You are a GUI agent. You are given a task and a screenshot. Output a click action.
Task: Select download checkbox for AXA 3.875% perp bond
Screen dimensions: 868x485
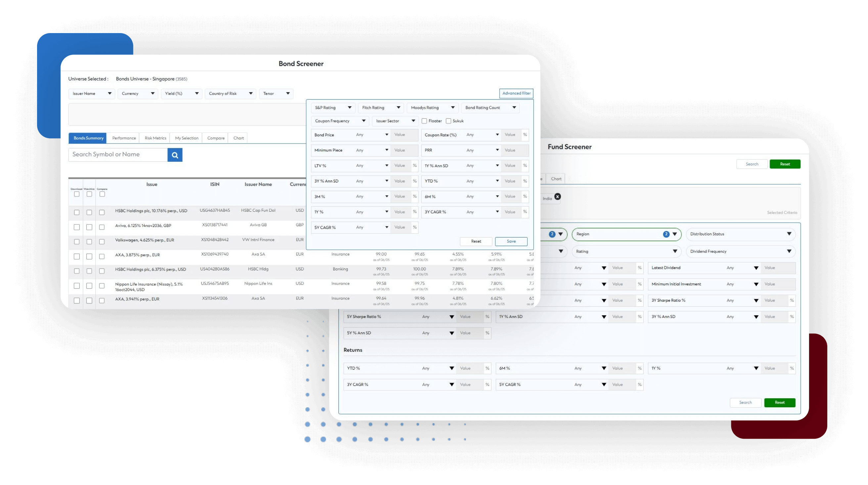77,257
